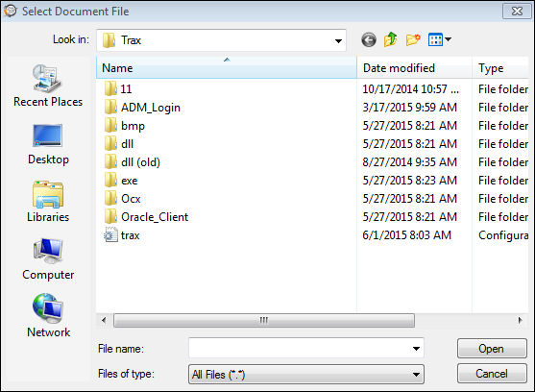Click the horizontal scrollbar thumb
This screenshot has width=535, height=392.
(x=264, y=320)
